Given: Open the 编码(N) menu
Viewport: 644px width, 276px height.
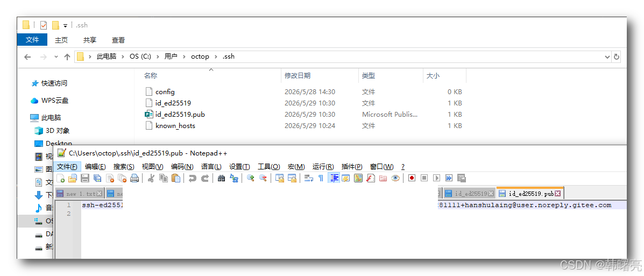Looking at the screenshot, I should (x=182, y=167).
